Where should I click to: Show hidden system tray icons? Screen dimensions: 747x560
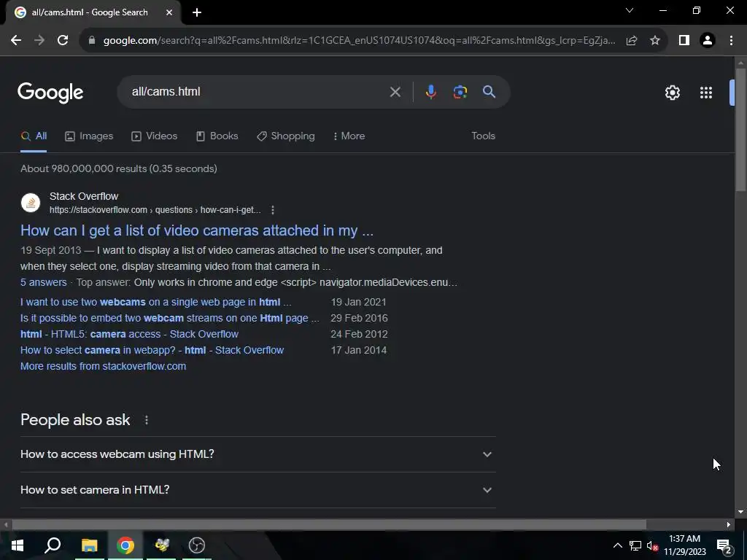[x=617, y=545]
